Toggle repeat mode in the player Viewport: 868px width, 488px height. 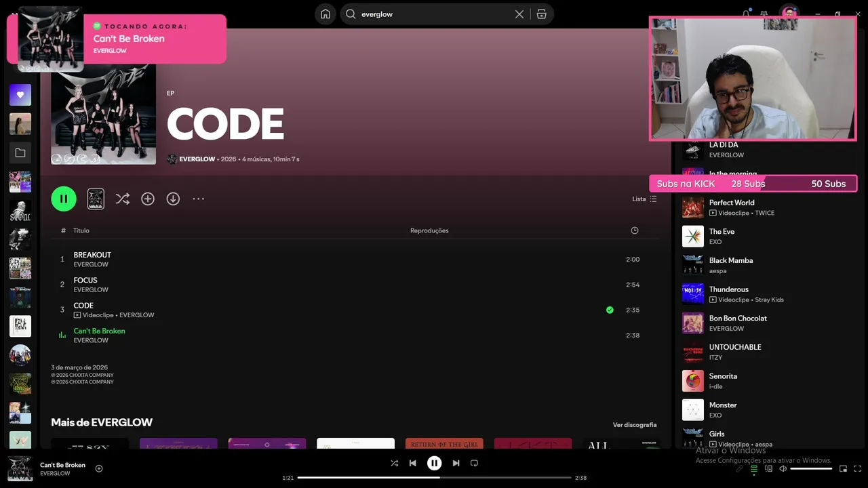474,463
